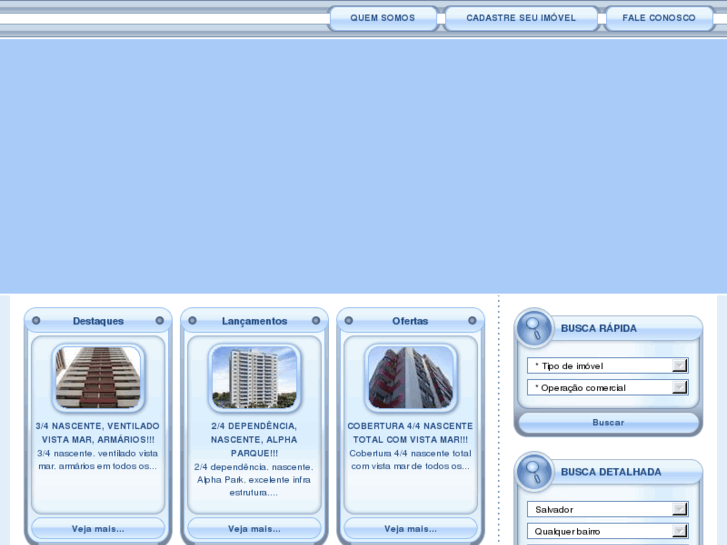Click Veja mais under Ofertas
The height and width of the screenshot is (545, 727).
[410, 529]
